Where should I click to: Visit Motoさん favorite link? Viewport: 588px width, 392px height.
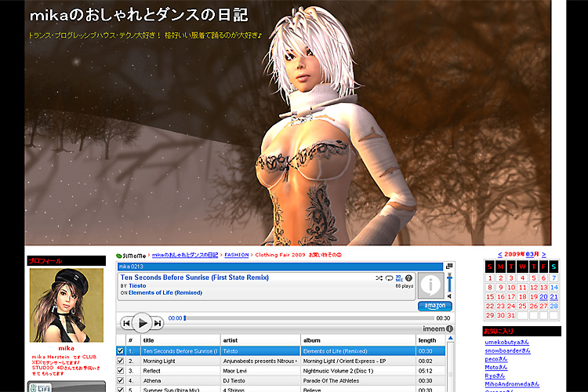click(x=496, y=368)
